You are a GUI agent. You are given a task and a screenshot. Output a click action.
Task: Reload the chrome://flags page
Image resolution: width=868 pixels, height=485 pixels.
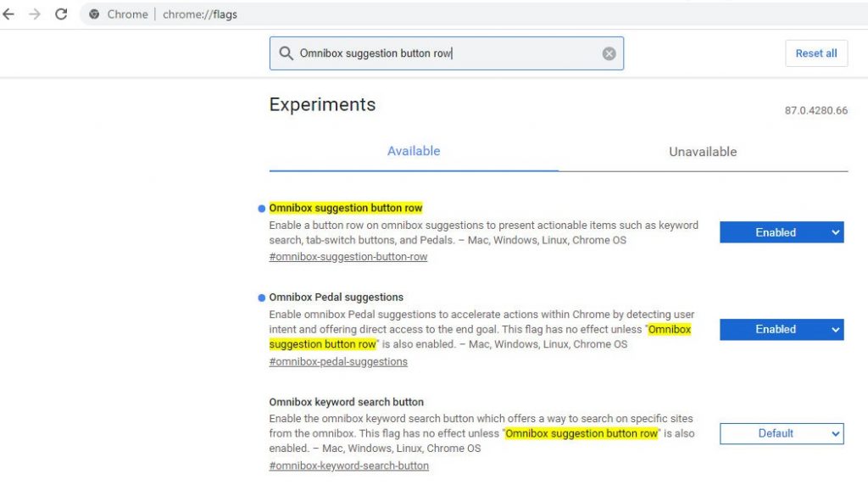pos(61,14)
